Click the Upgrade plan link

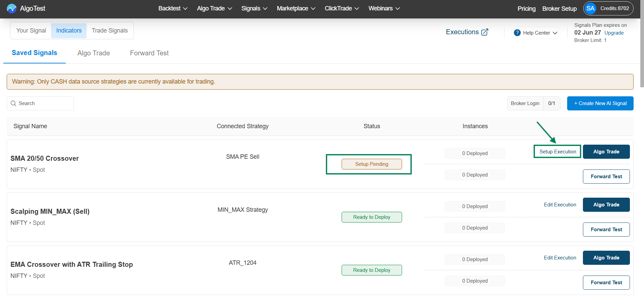614,33
